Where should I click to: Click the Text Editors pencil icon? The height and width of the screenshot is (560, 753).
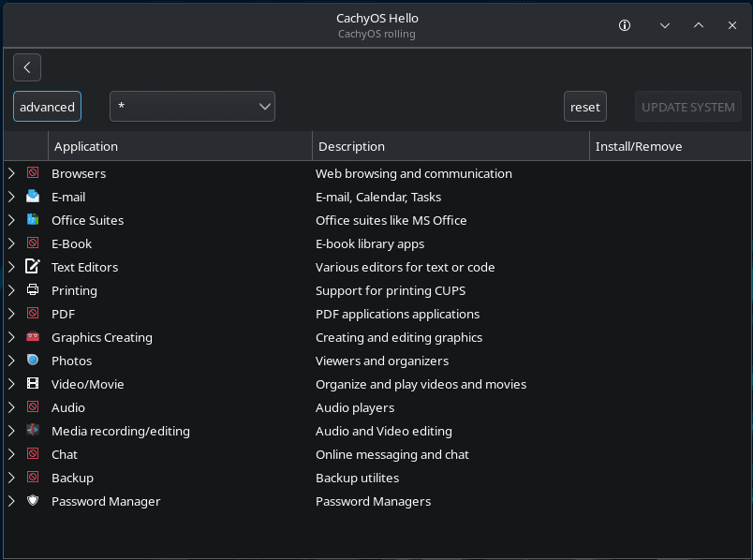pyautogui.click(x=32, y=267)
